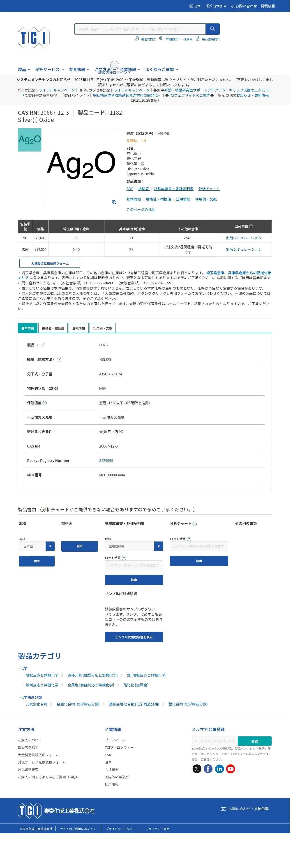Click the TCI logo in header

click(34, 37)
